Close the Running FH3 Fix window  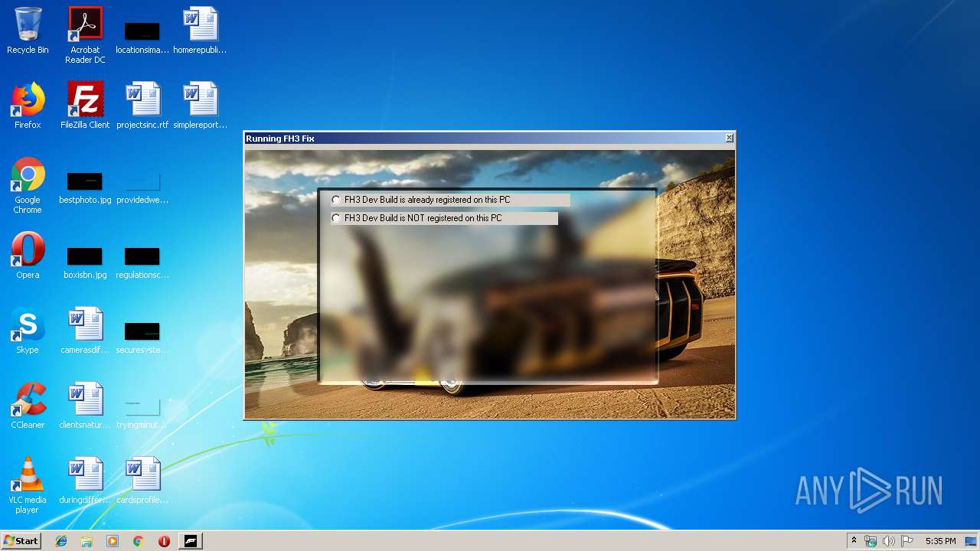729,138
